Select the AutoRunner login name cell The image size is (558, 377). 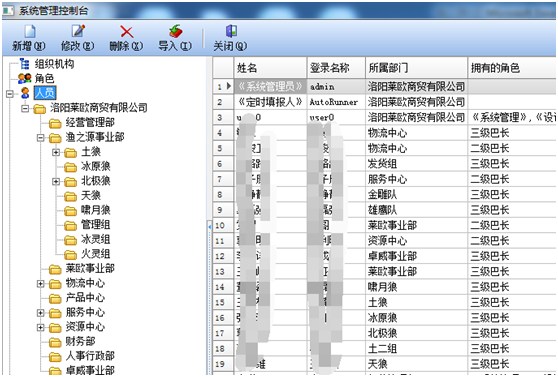point(336,102)
